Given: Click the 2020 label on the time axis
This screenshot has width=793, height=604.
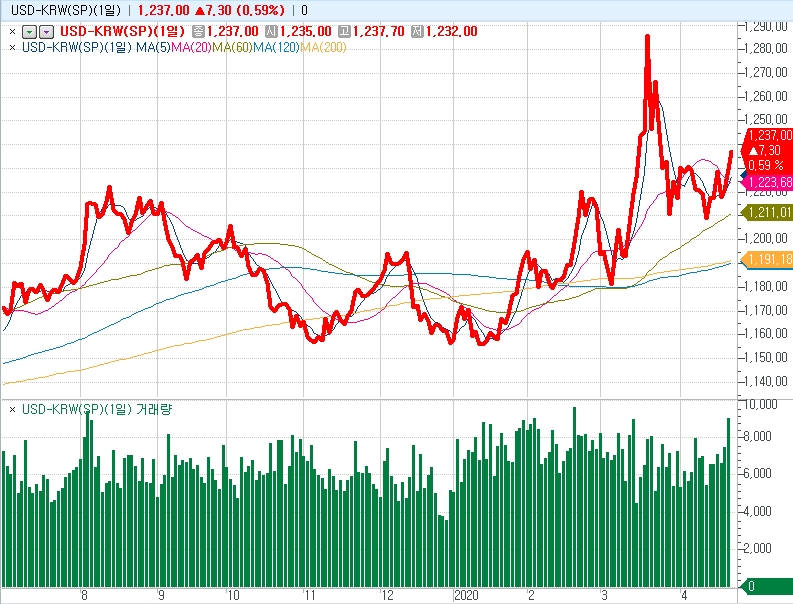Looking at the screenshot, I should point(466,594).
